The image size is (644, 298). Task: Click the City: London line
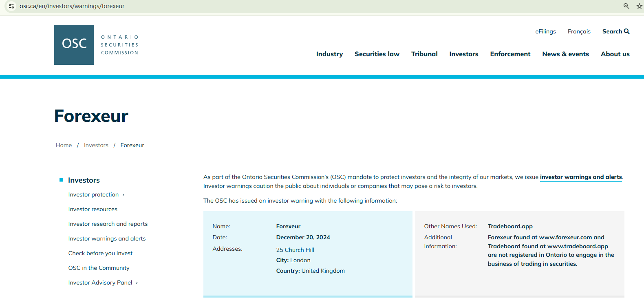point(293,260)
